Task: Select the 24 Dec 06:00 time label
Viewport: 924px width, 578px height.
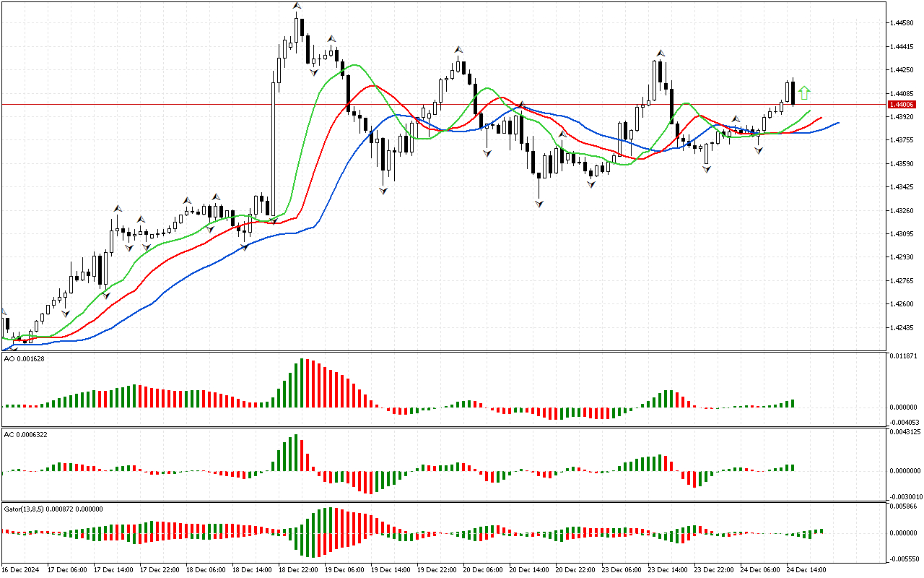Action: [x=760, y=570]
